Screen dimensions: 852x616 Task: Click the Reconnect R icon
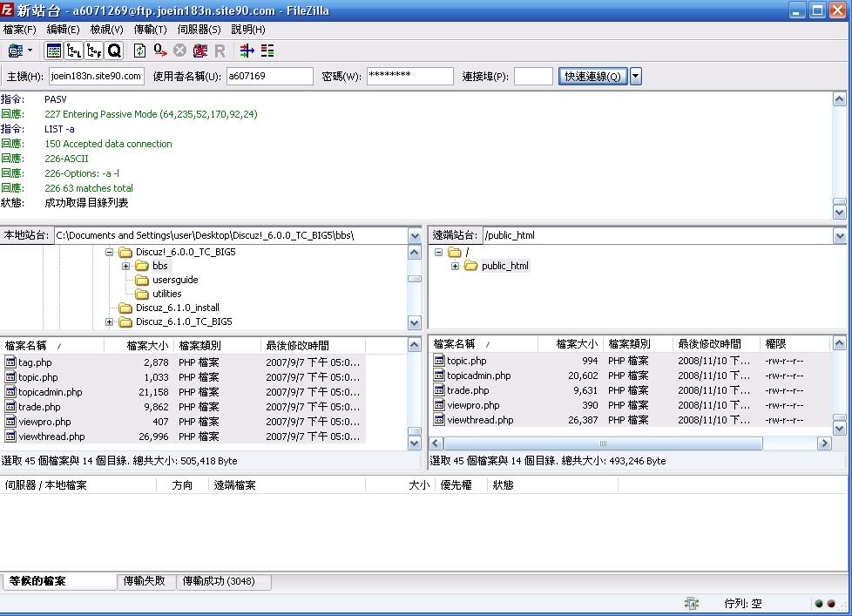pos(220,51)
